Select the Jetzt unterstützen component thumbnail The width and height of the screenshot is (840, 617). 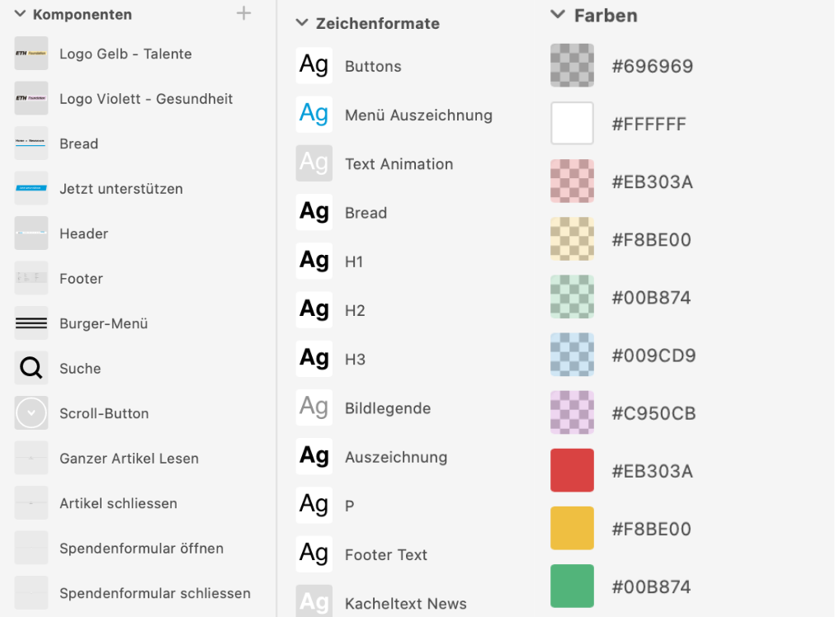(x=31, y=189)
